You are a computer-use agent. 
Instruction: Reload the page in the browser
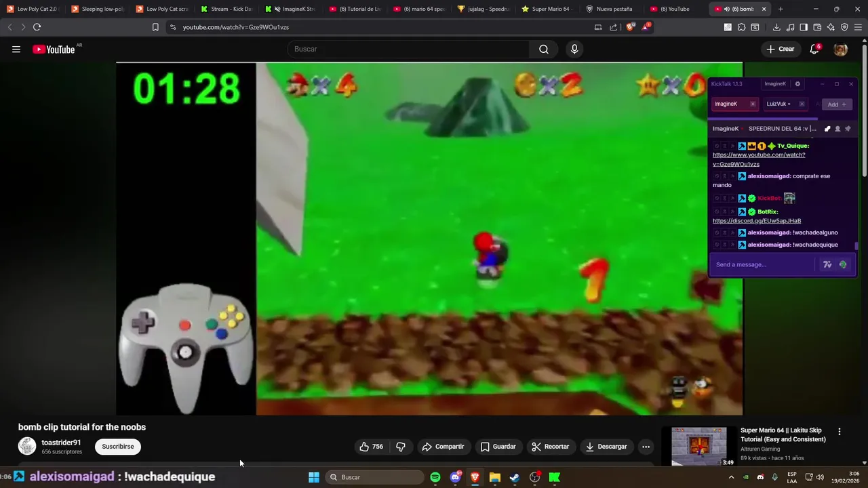point(37,27)
